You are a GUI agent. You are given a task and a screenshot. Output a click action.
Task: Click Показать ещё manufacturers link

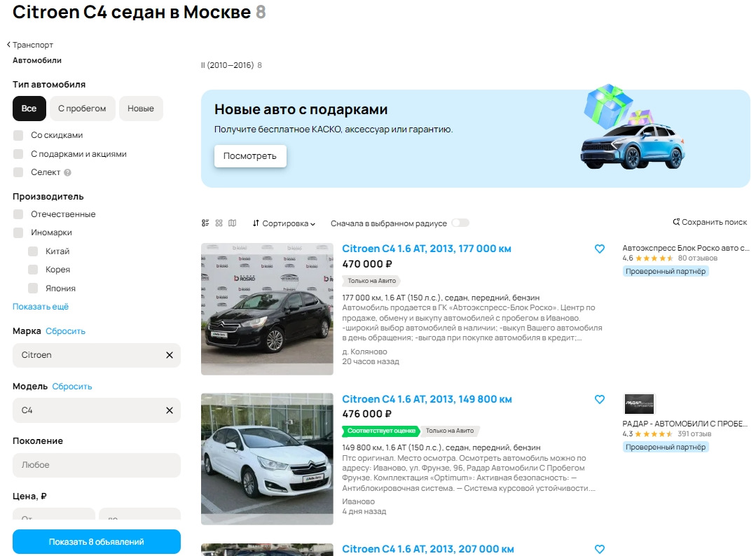click(41, 307)
